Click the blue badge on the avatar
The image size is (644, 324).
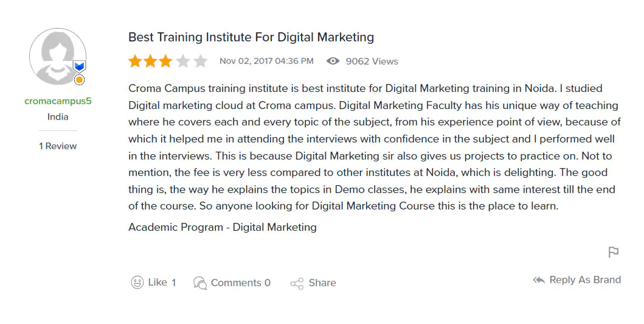79,66
